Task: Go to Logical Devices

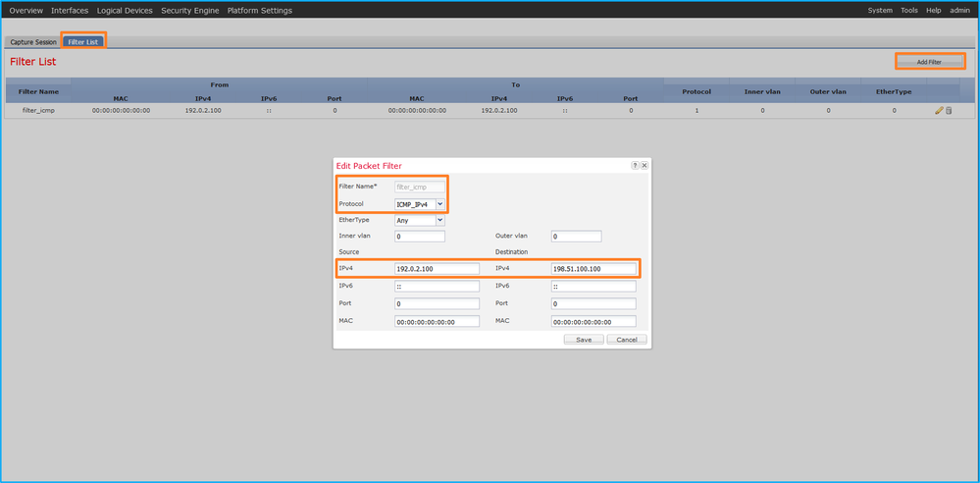Action: pyautogui.click(x=125, y=10)
